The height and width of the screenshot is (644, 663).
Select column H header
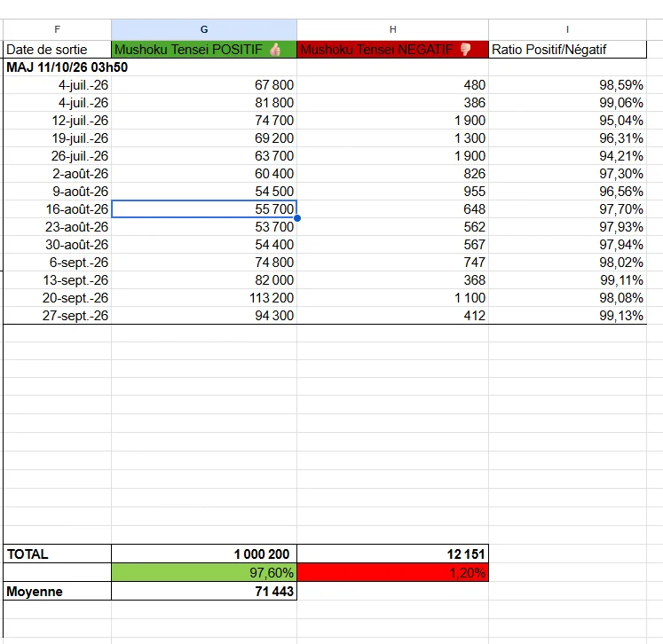tap(393, 29)
